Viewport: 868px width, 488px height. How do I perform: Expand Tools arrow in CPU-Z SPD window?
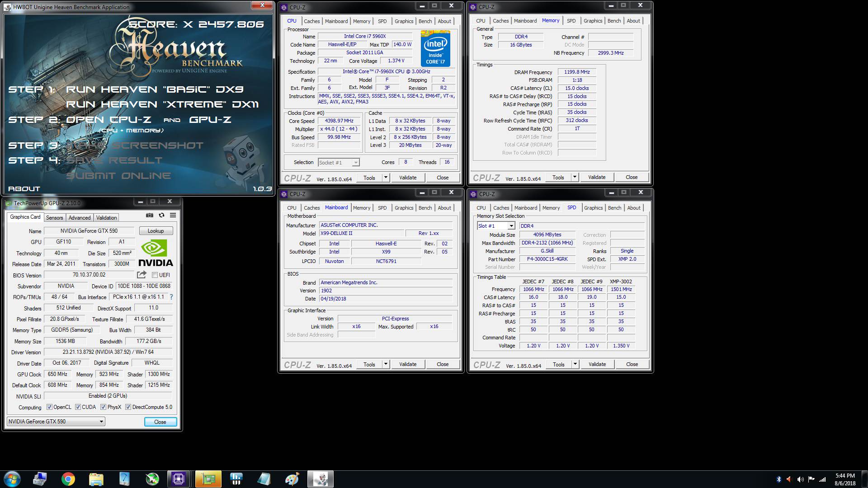(575, 364)
